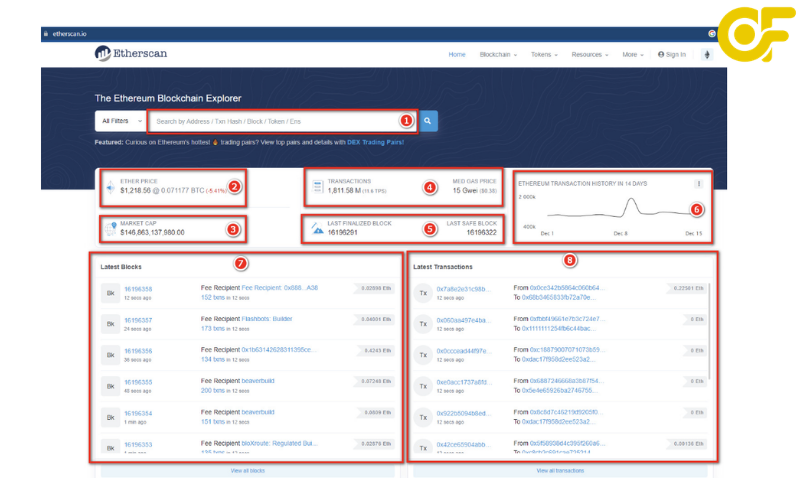The width and height of the screenshot is (800, 500).
Task: Expand the Blockchain menu
Action: click(x=497, y=55)
